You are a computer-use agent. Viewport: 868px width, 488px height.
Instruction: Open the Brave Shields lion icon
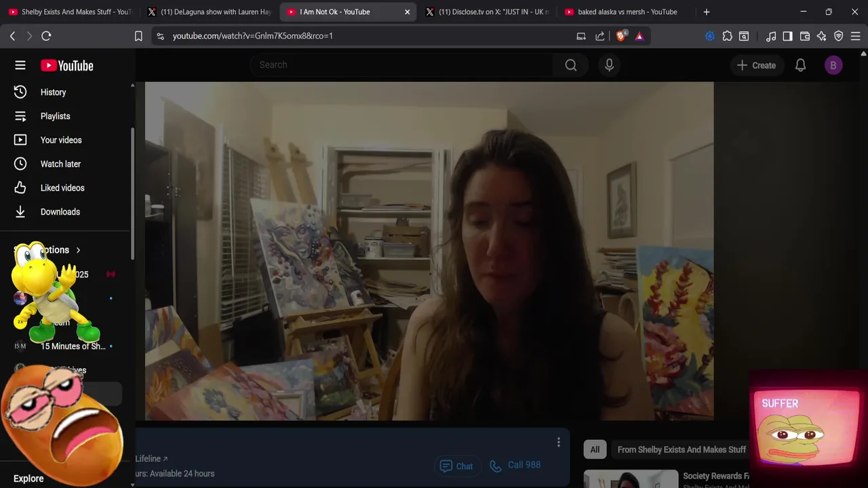pos(620,36)
